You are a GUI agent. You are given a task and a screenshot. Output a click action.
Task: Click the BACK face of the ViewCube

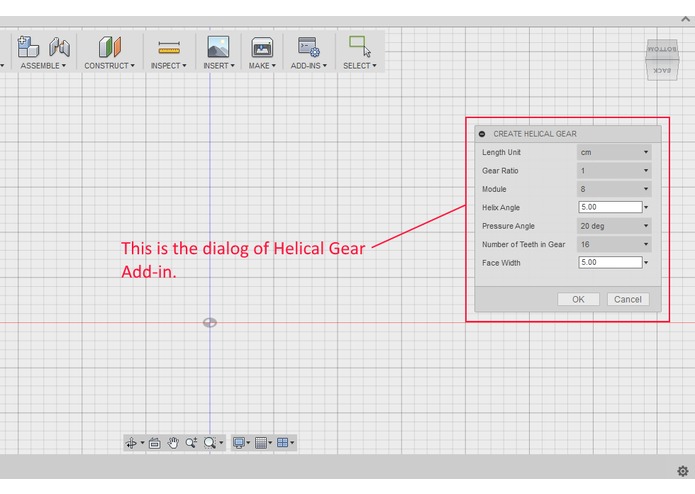(x=662, y=70)
